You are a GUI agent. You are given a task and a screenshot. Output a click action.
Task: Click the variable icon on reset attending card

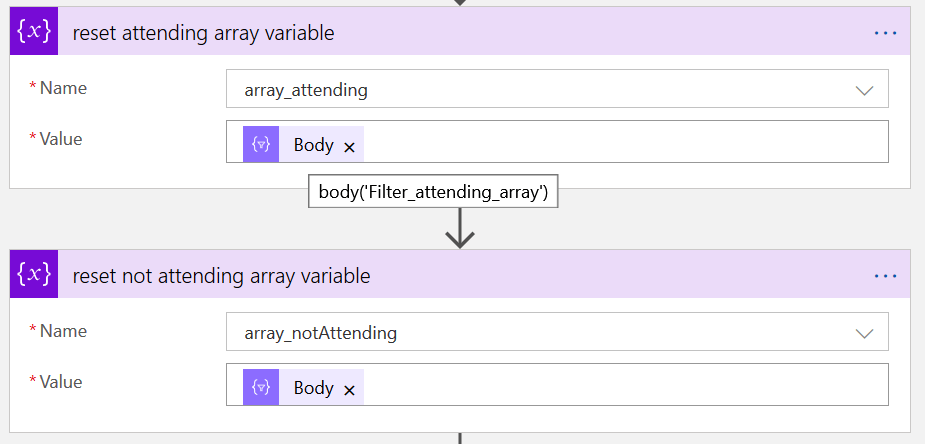pyautogui.click(x=33, y=32)
